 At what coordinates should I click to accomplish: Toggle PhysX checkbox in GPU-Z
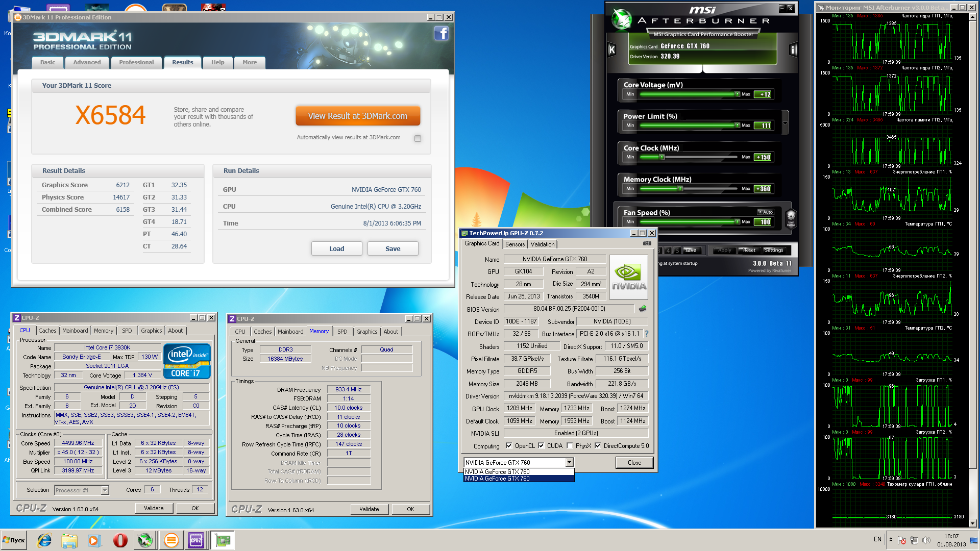[x=570, y=446]
